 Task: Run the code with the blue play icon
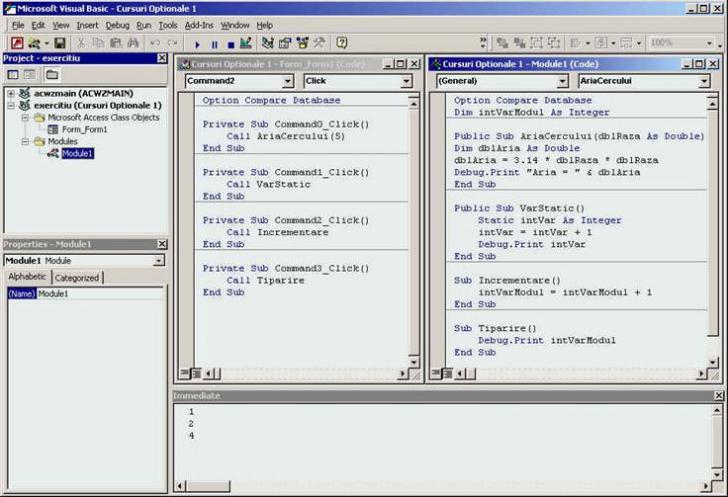coord(197,45)
